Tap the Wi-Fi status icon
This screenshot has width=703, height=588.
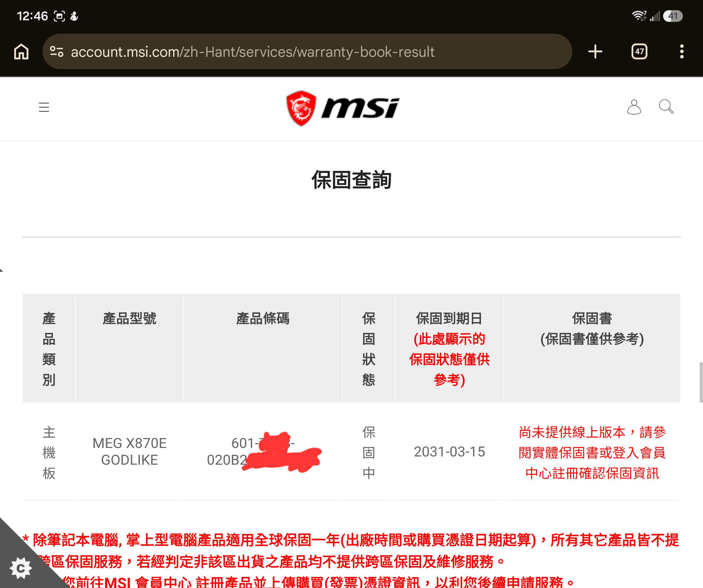639,16
